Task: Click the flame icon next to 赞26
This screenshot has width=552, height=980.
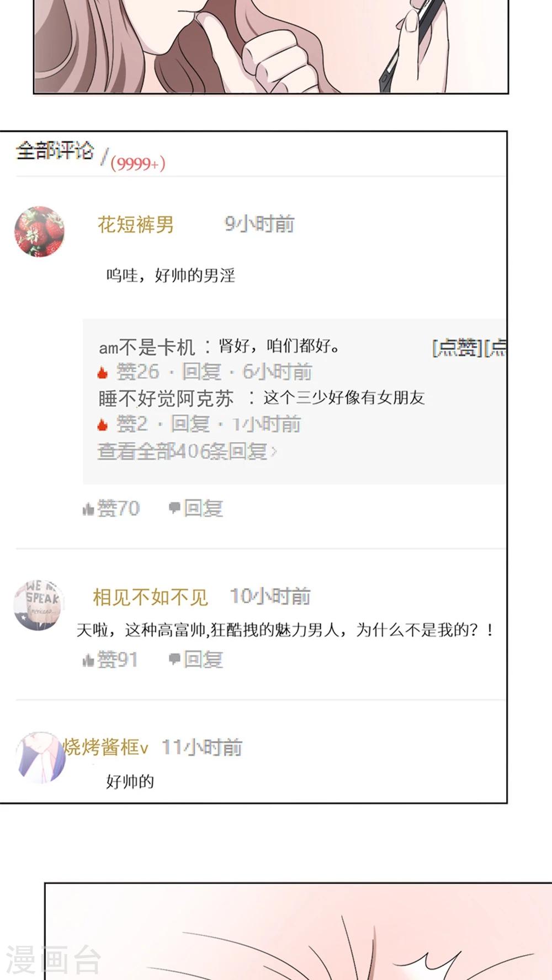Action: click(103, 373)
